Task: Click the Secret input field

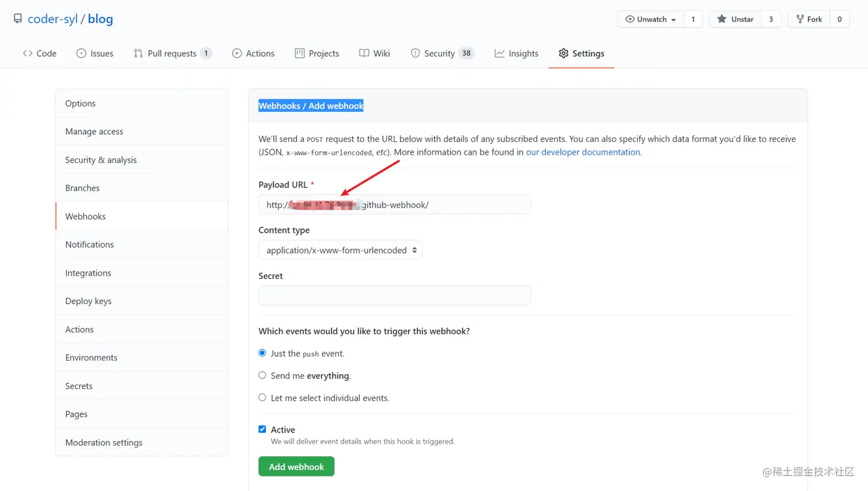Action: pyautogui.click(x=394, y=295)
